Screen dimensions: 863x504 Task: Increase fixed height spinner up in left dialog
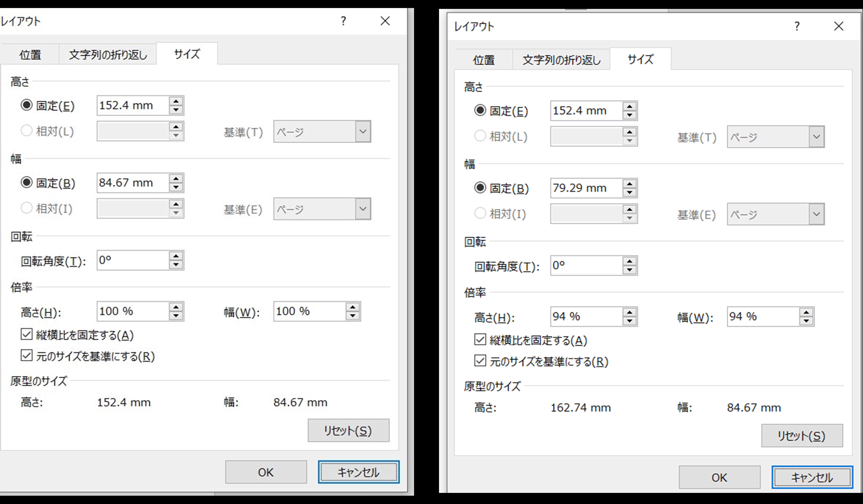[x=176, y=101]
